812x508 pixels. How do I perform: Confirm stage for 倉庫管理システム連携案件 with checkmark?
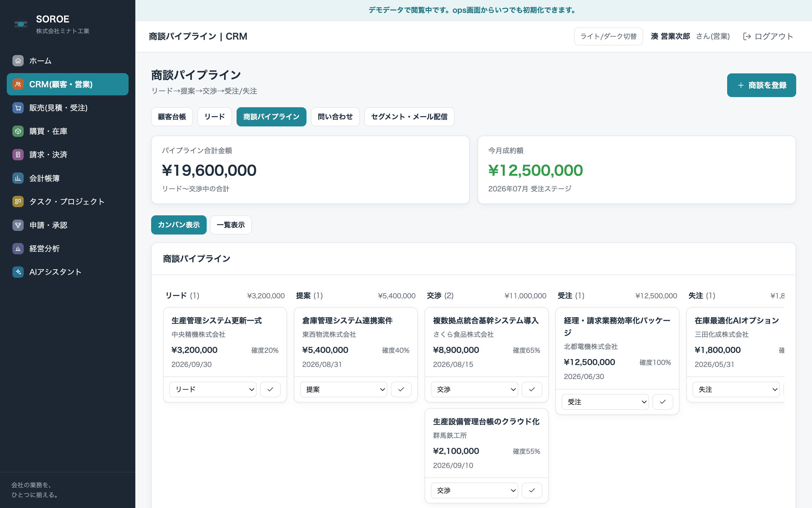click(401, 389)
